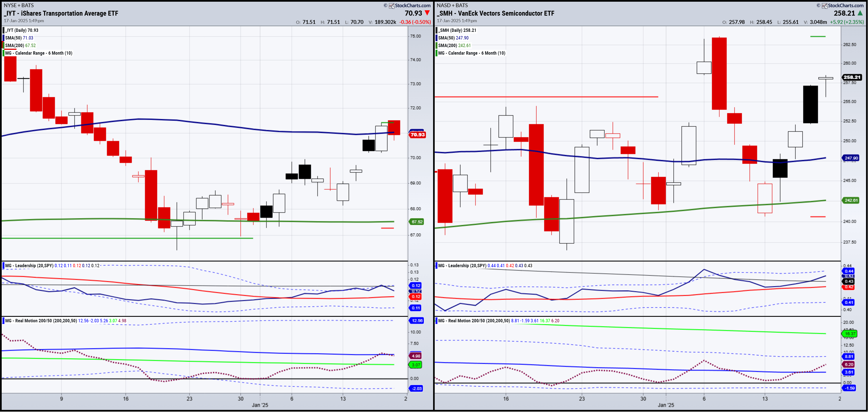Click IYT's open value 71.51
The height and width of the screenshot is (412, 868).
[309, 22]
